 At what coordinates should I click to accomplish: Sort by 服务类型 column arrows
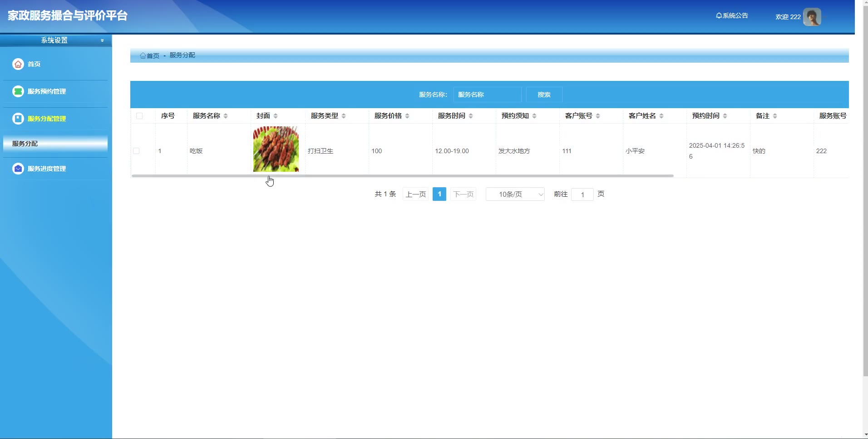[x=344, y=116]
